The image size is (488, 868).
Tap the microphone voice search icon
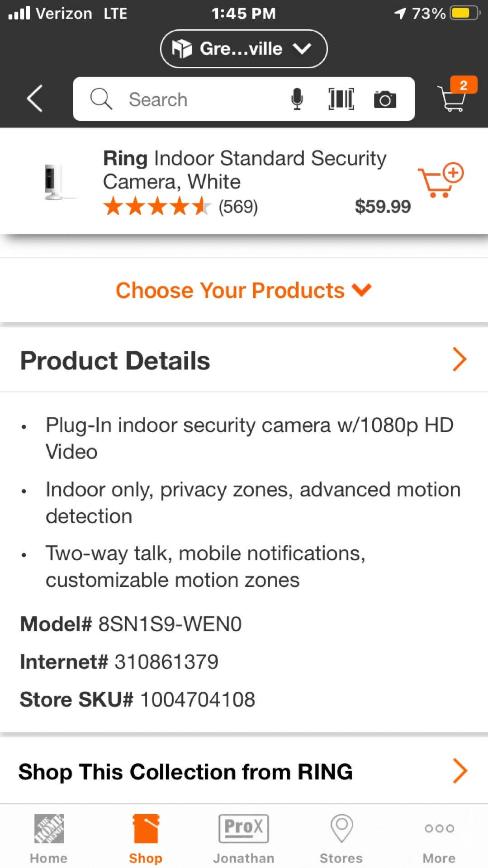[x=297, y=99]
